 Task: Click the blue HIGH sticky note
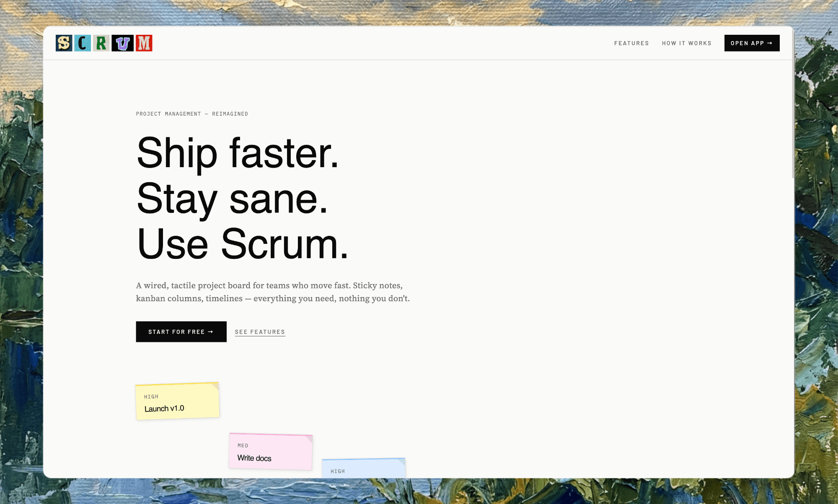point(363,468)
